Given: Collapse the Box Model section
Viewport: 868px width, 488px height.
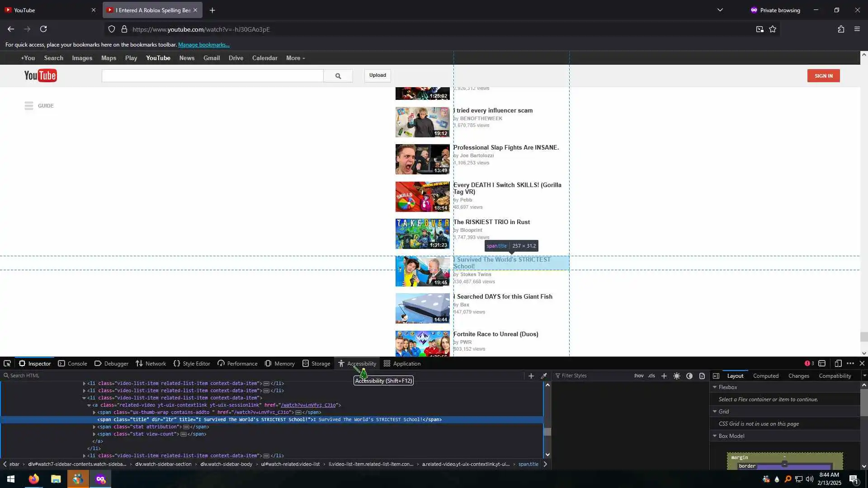Looking at the screenshot, I should pyautogui.click(x=715, y=436).
